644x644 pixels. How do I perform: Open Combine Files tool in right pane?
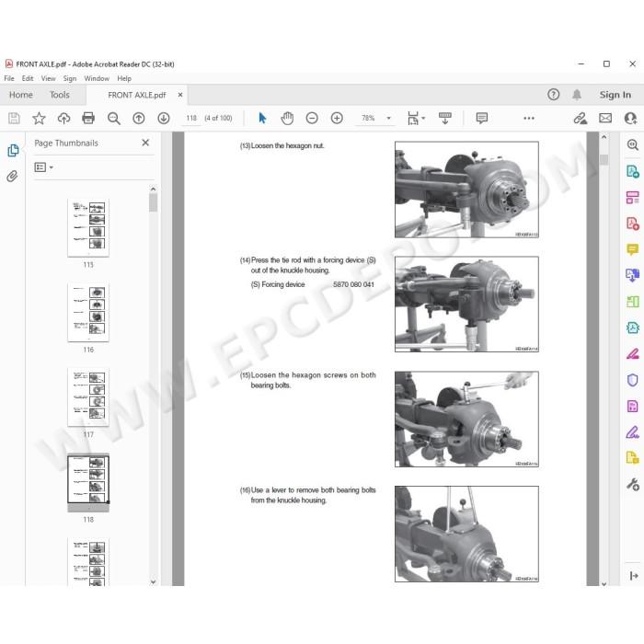[x=633, y=275]
